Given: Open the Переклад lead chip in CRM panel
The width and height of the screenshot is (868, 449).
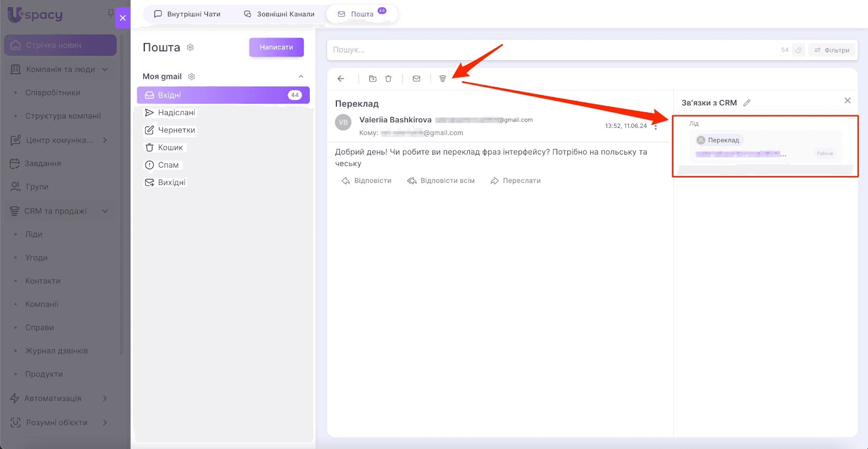Looking at the screenshot, I should (718, 140).
